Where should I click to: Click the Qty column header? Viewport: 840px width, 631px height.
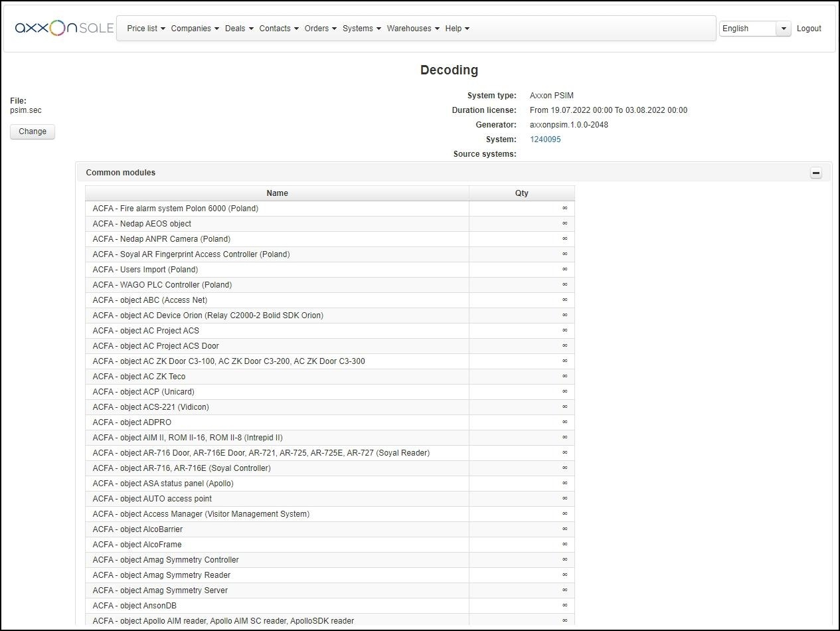click(522, 193)
